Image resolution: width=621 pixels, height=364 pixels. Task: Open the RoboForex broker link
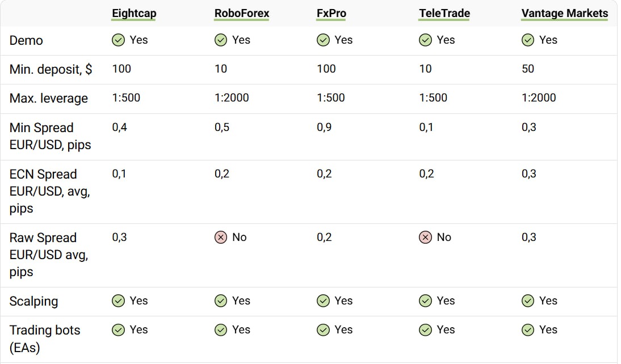pos(242,14)
